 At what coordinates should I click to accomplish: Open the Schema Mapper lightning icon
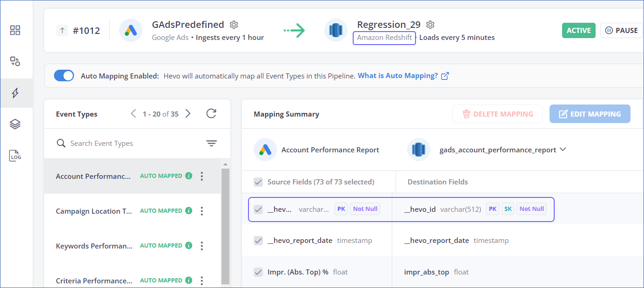tap(15, 93)
